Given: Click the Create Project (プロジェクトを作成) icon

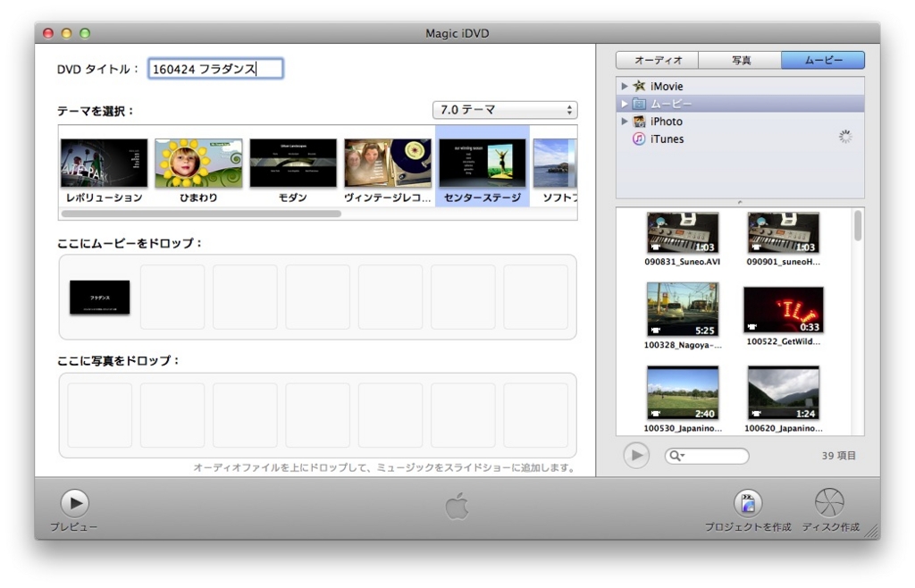Looking at the screenshot, I should click(x=748, y=503).
